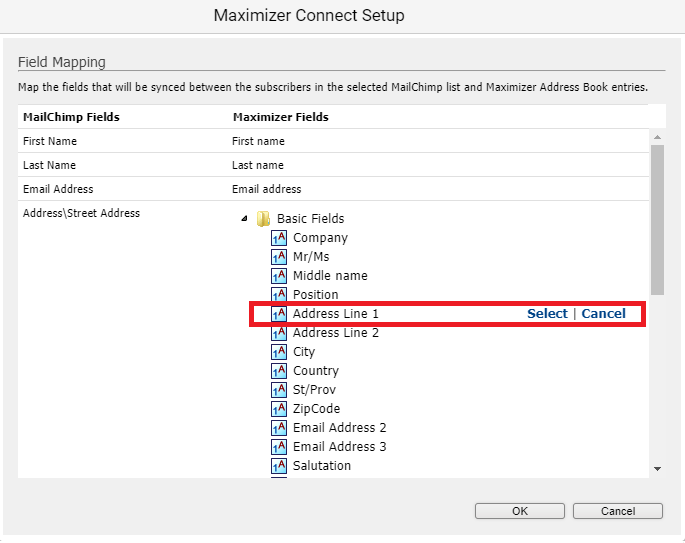The height and width of the screenshot is (543, 685).
Task: Click the Salutation field icon
Action: point(279,466)
